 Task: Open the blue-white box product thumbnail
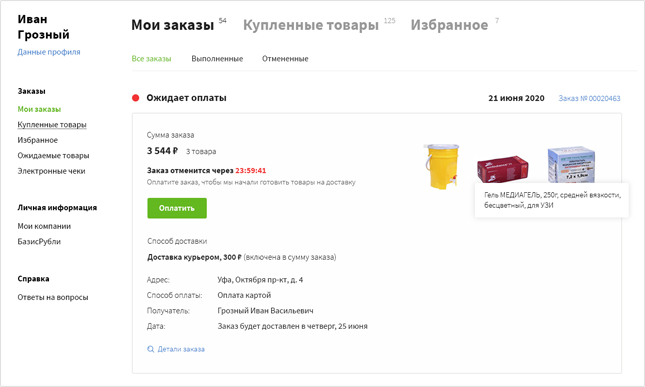[x=571, y=165]
